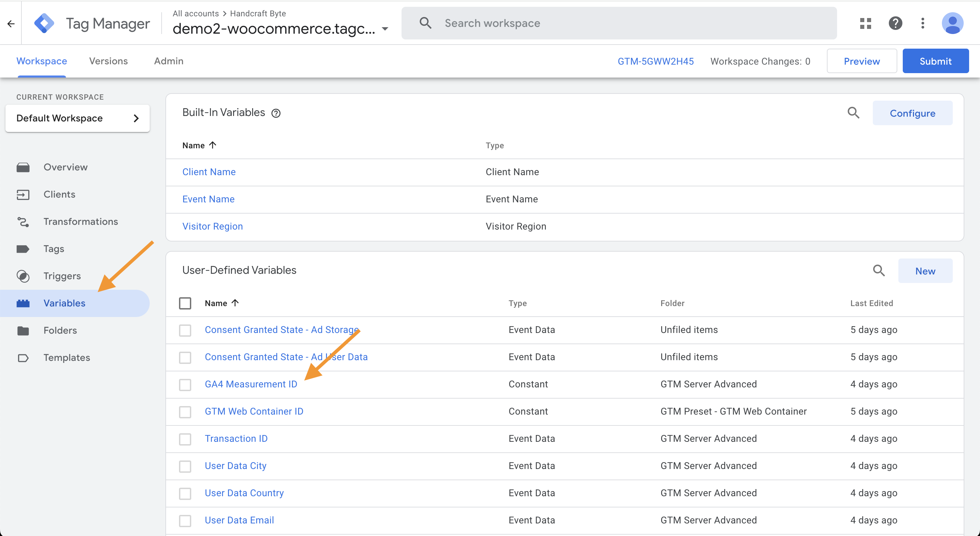This screenshot has width=980, height=536.
Task: Open the Google apps grid icon
Action: (x=865, y=23)
